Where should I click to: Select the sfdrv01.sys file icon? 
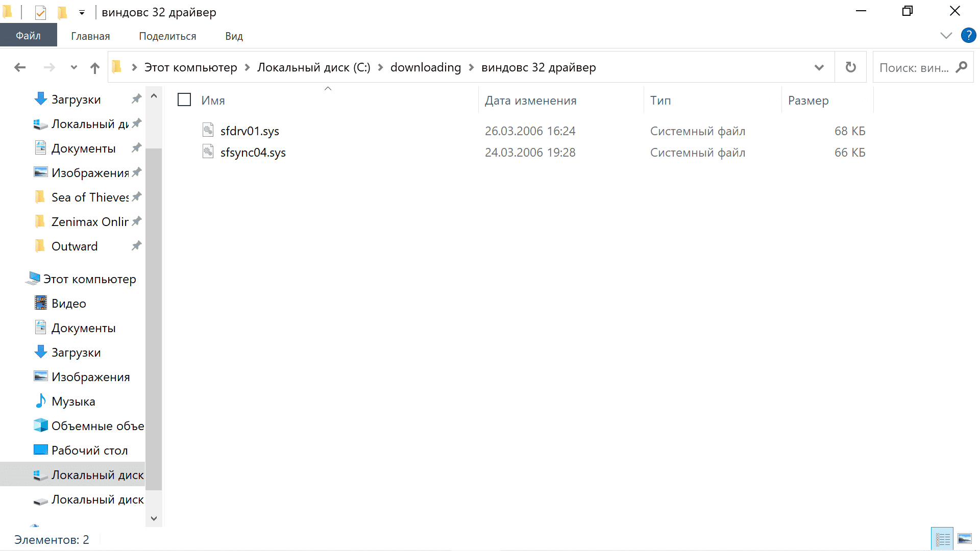[x=208, y=131]
